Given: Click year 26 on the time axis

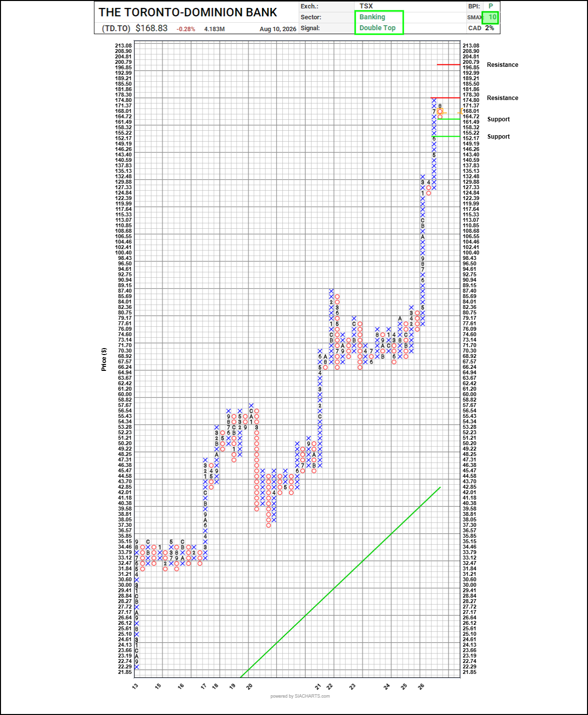Looking at the screenshot, I should coord(421,686).
